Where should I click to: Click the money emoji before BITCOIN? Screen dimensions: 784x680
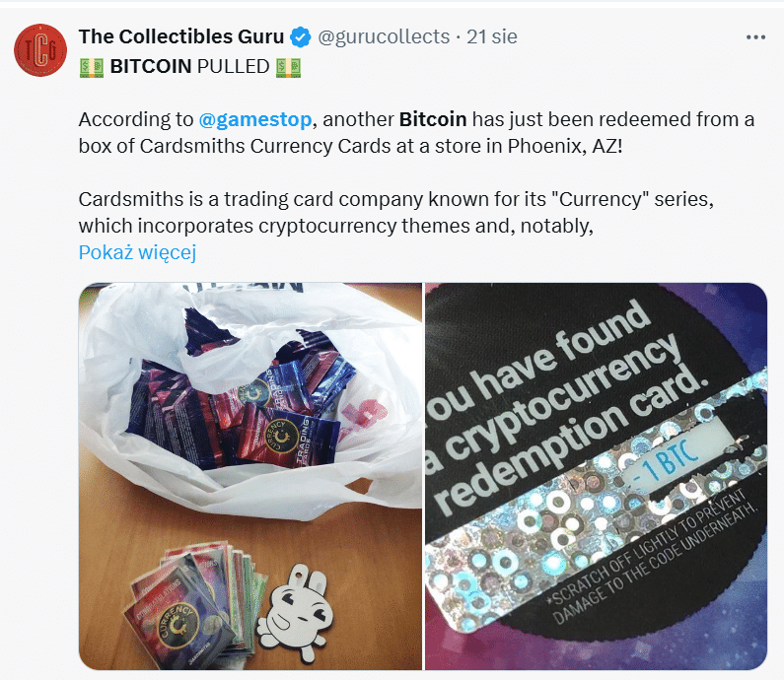click(x=92, y=67)
